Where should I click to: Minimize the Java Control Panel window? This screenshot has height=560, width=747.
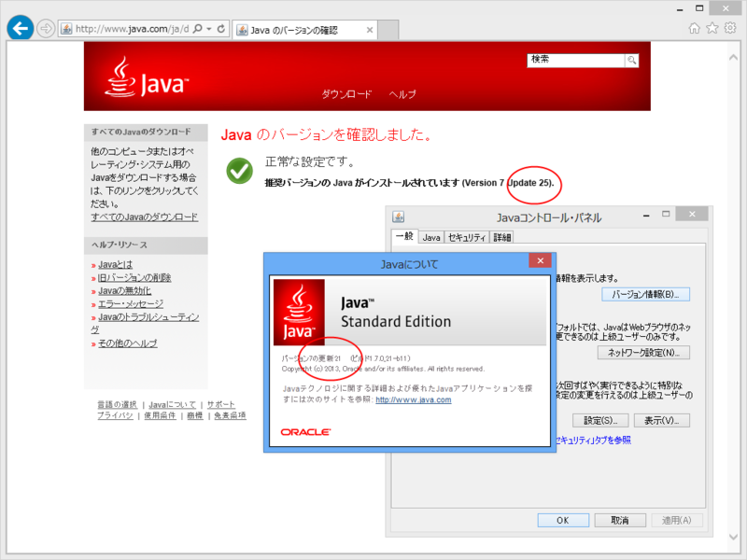pos(646,216)
